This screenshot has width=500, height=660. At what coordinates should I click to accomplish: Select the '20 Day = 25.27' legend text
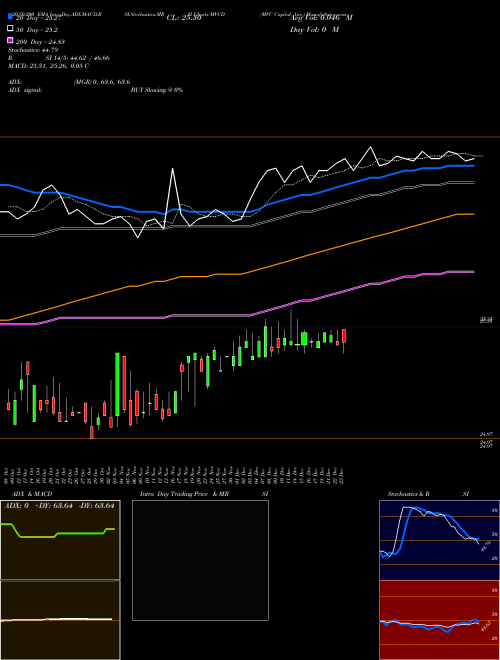[x=38, y=18]
